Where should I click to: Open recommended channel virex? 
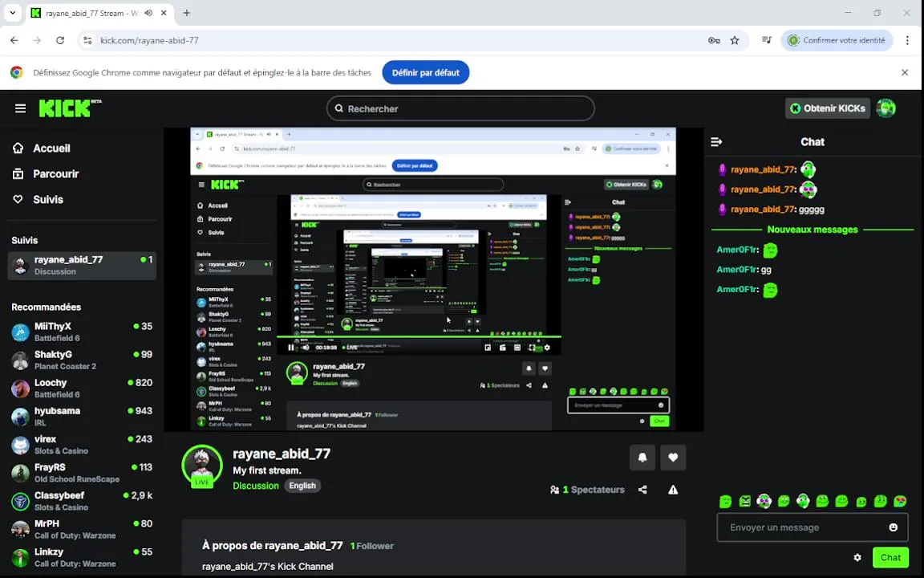click(x=82, y=445)
